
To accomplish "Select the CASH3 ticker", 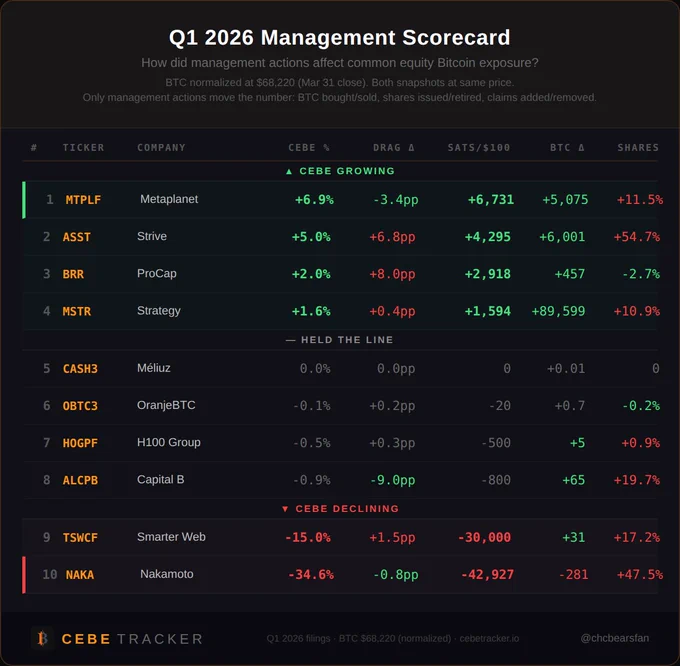I will coord(80,369).
